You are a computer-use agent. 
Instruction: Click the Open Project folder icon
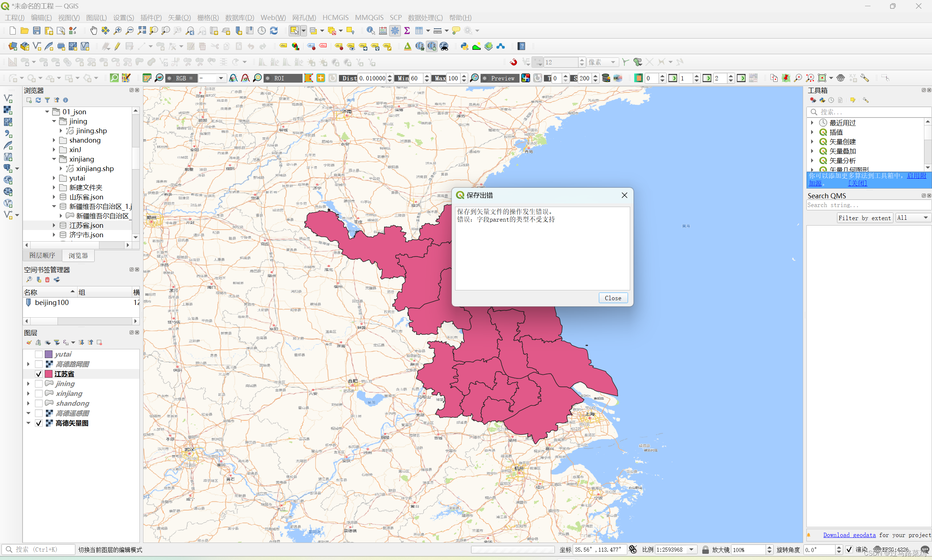pos(24,31)
